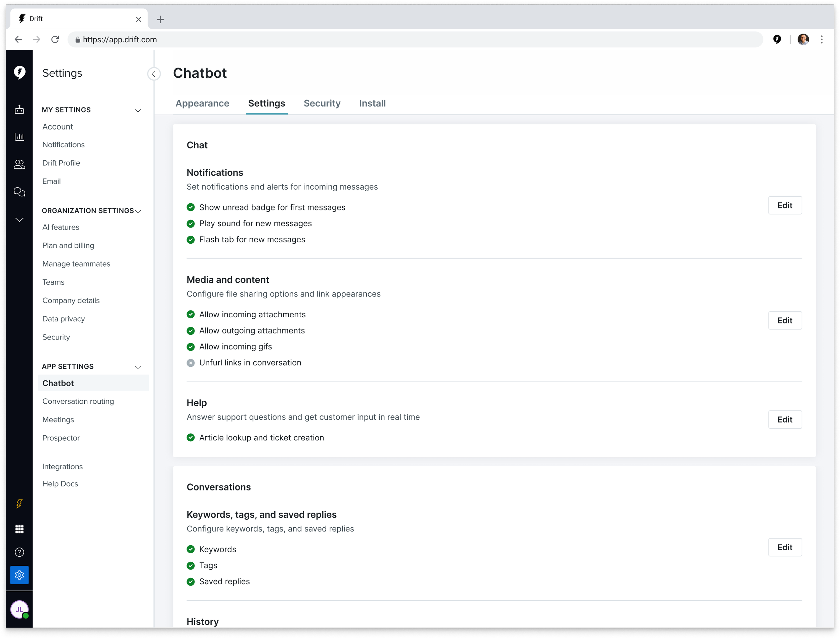Switch to the Security tab

(x=322, y=103)
